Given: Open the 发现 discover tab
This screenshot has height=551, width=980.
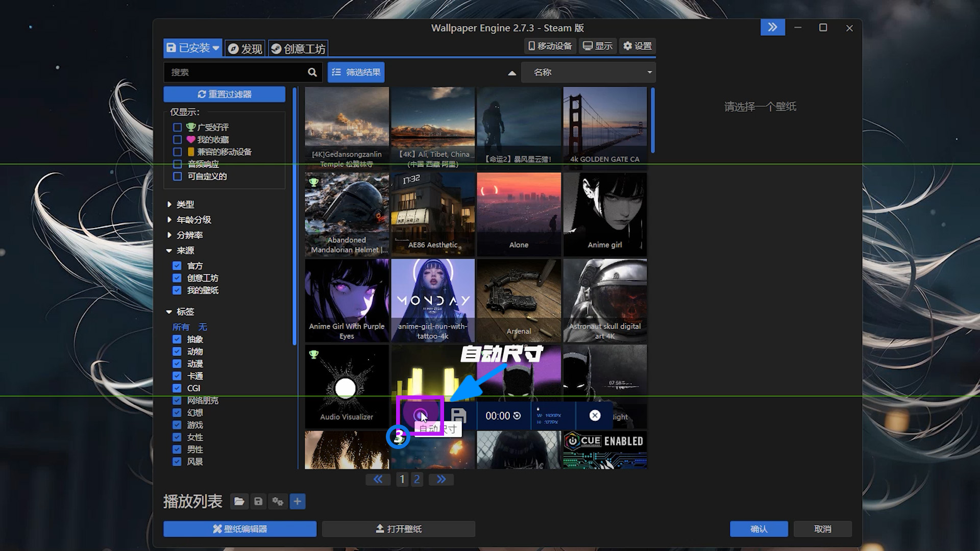Looking at the screenshot, I should pyautogui.click(x=245, y=48).
